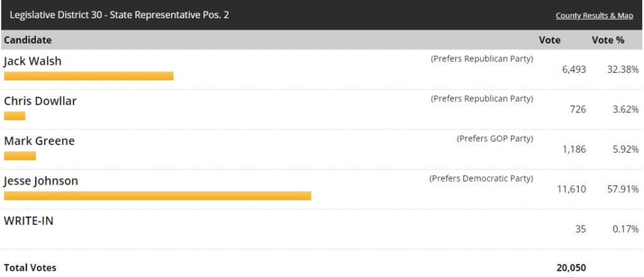The image size is (644, 277).
Task: Click the 20,050 total vote count
Action: pos(571,268)
